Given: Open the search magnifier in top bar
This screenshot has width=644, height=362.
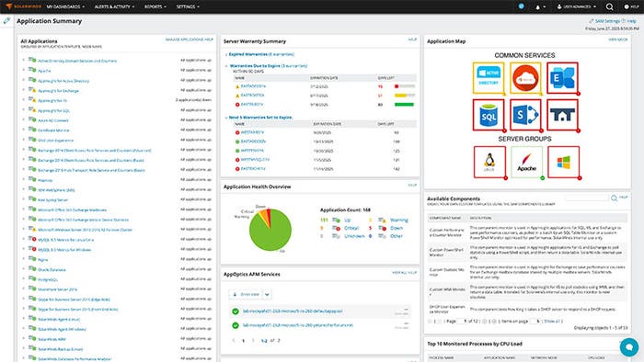Looking at the screenshot, I should (x=609, y=6).
